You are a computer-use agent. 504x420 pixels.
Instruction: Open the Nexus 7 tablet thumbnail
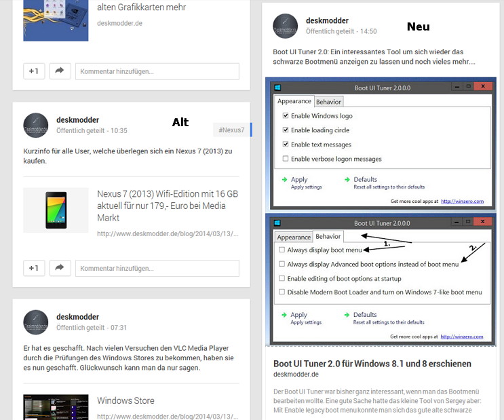pyautogui.click(x=56, y=210)
